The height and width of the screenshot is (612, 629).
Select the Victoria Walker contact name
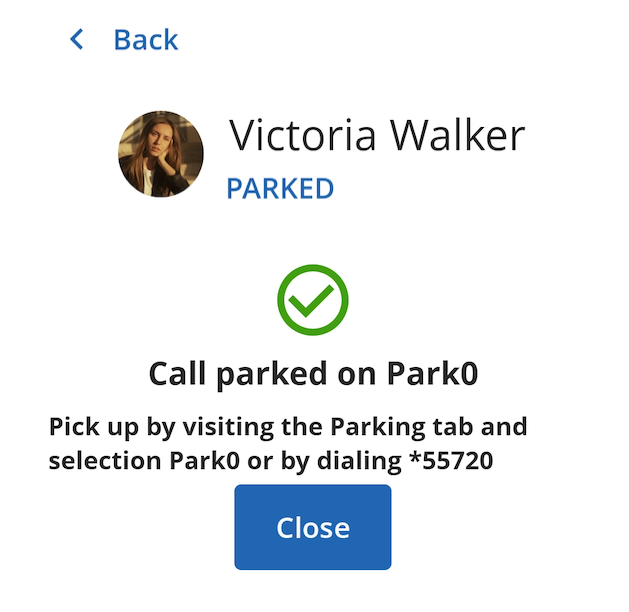coord(377,135)
